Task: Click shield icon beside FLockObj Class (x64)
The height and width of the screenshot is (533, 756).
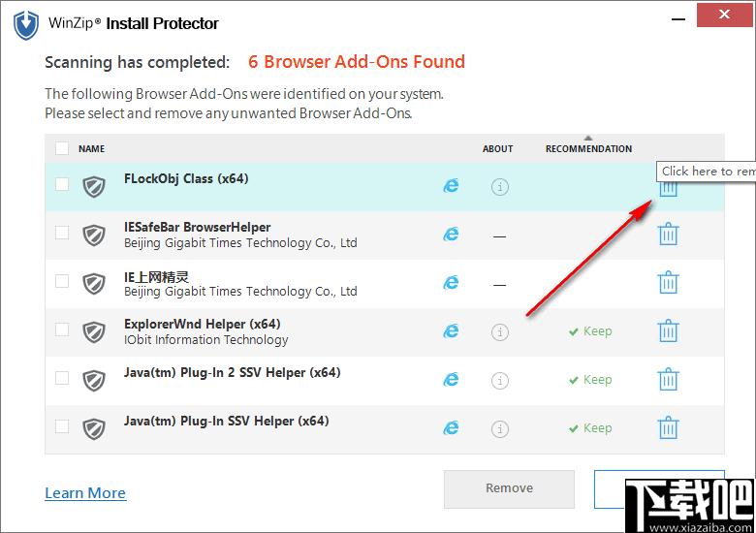Action: tap(94, 186)
